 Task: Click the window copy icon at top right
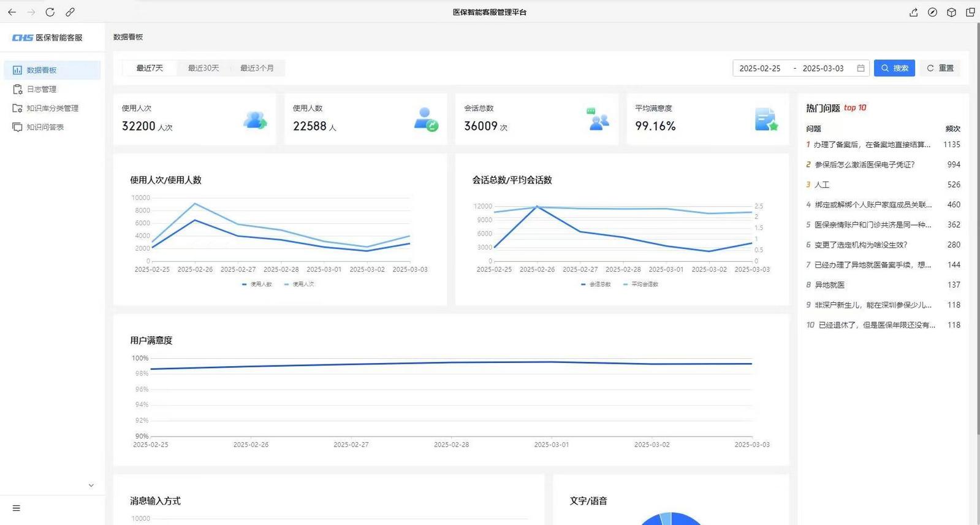(x=970, y=12)
